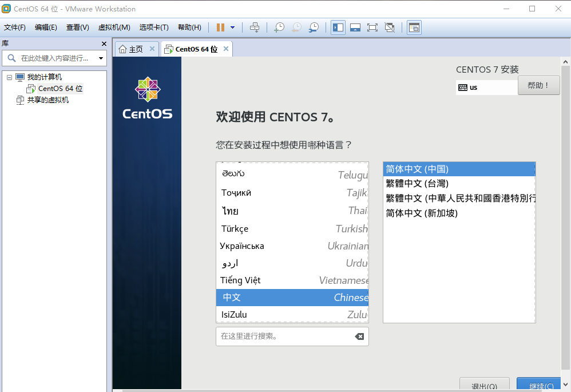Select 简体中文 (新加坡) locale
The height and width of the screenshot is (392, 571).
(459, 213)
